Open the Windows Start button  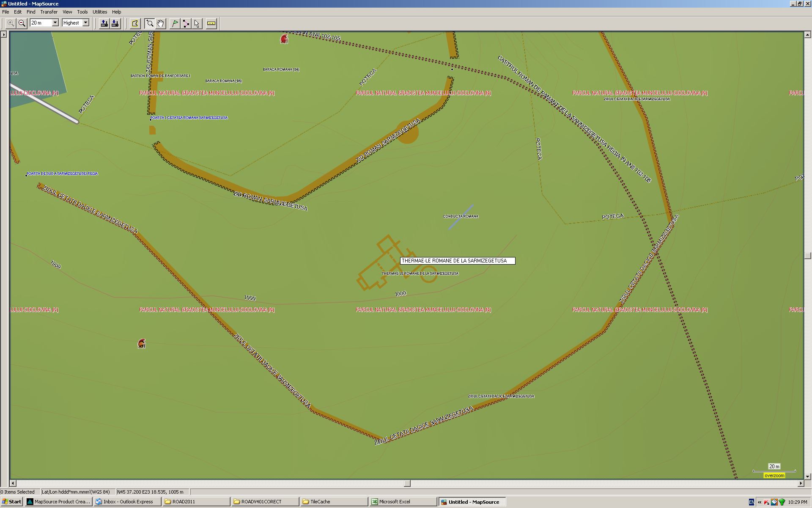point(12,502)
